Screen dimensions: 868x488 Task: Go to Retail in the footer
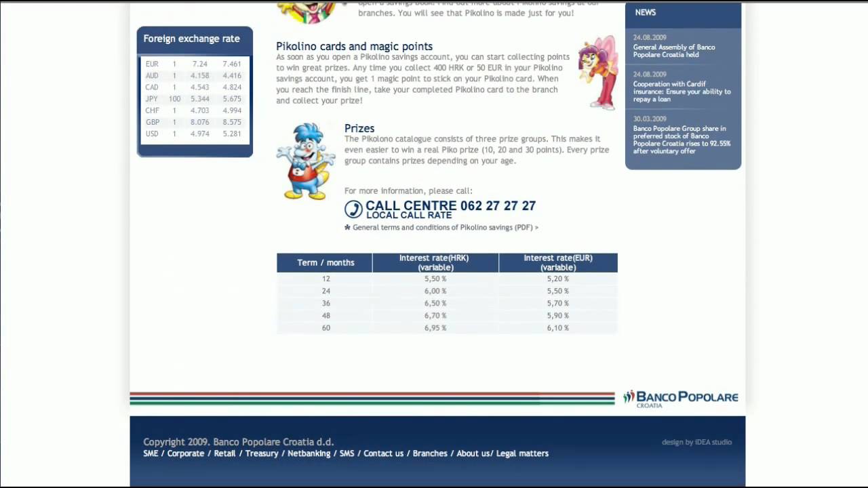click(224, 453)
